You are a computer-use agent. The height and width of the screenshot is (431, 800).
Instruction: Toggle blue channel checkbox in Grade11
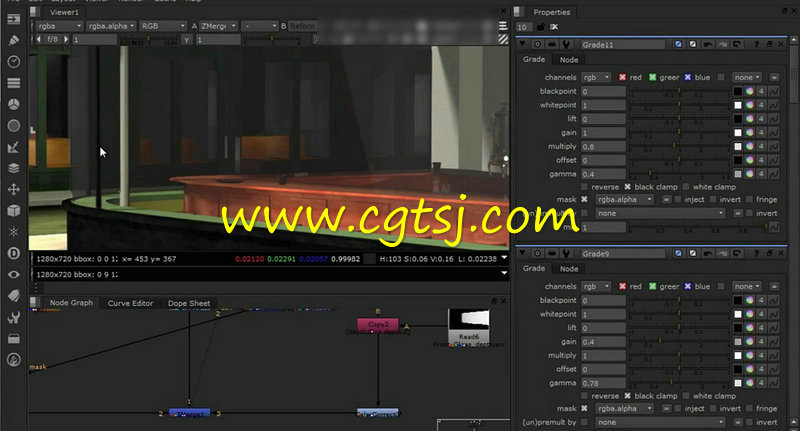[688, 78]
